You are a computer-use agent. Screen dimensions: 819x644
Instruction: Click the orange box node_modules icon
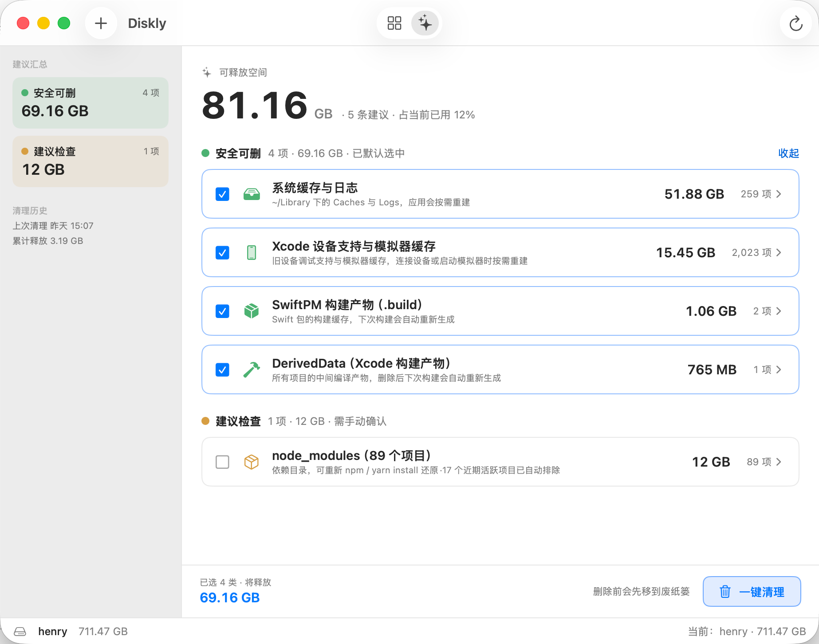tap(252, 462)
